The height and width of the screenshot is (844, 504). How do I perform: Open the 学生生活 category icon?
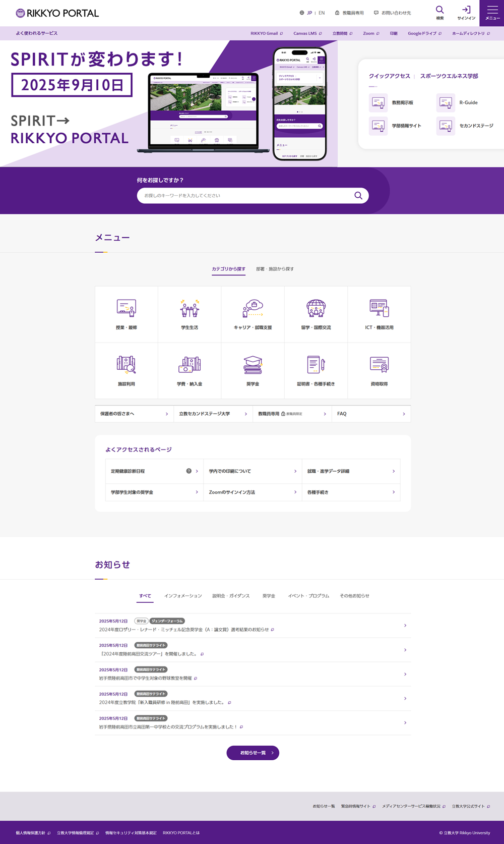click(190, 308)
